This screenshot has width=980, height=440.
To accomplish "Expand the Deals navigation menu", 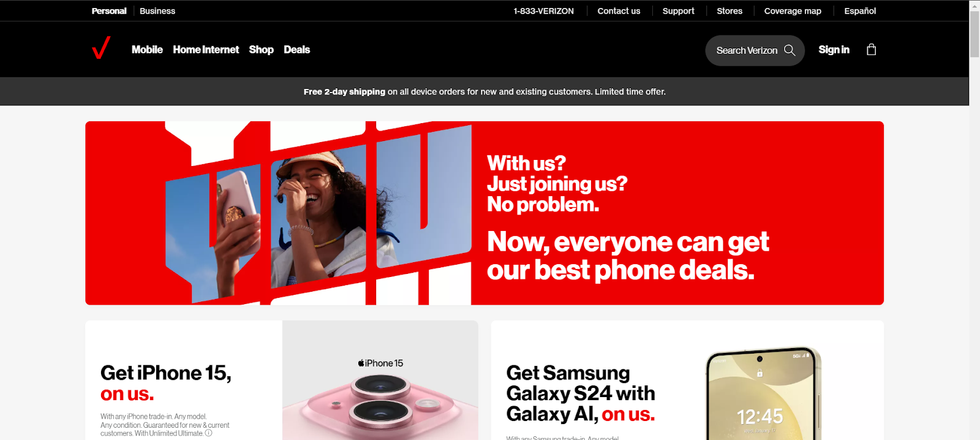I will pyautogui.click(x=296, y=50).
